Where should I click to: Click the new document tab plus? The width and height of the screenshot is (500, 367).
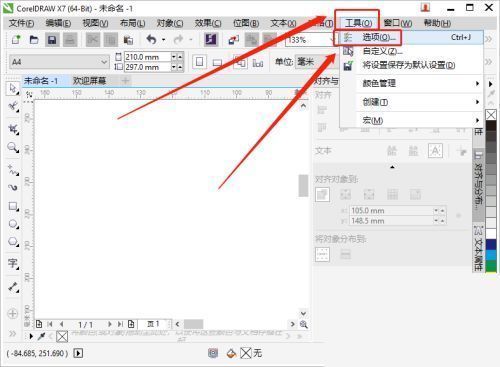125,80
